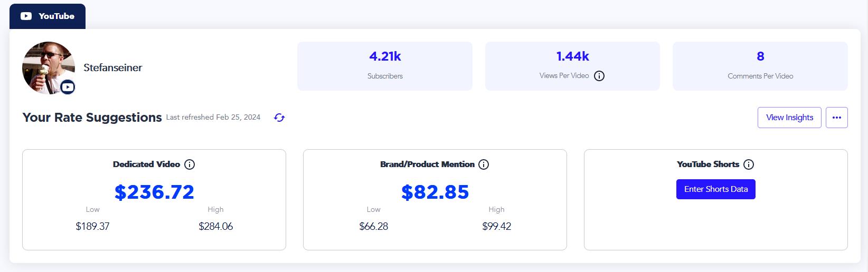Screen dimensions: 868x272
Task: Click the Your Rate Suggestions heading
Action: pyautogui.click(x=92, y=118)
